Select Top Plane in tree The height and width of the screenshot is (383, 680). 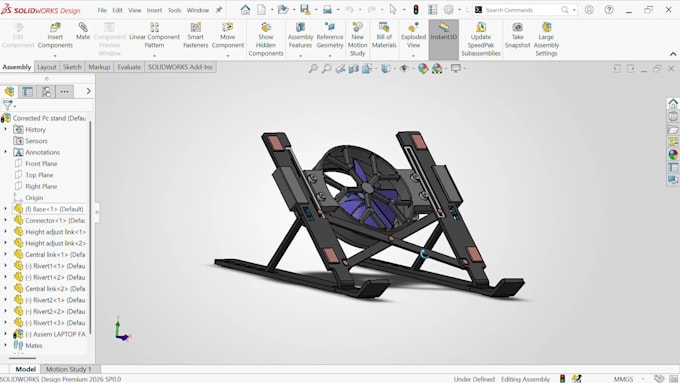[39, 175]
